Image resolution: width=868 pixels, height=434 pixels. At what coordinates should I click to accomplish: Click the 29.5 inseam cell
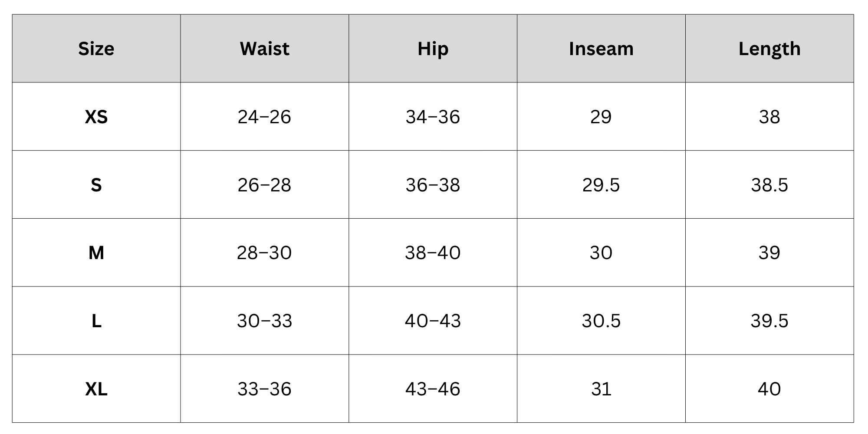click(602, 185)
